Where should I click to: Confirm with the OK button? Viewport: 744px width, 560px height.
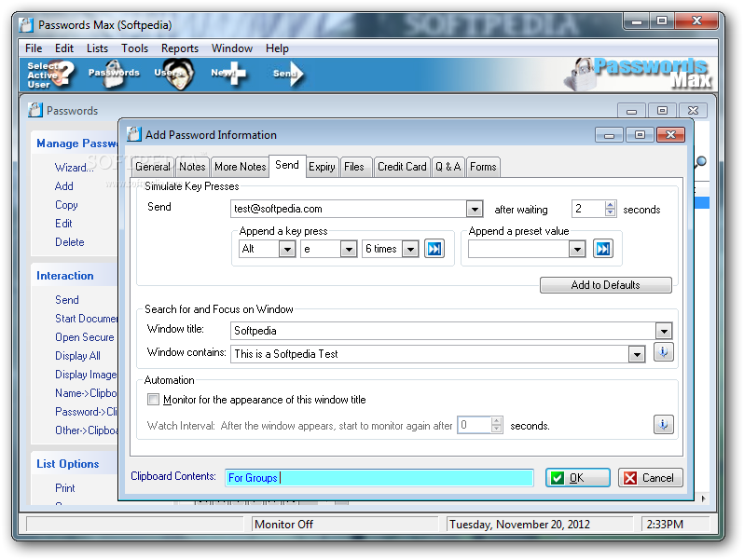[x=577, y=477]
